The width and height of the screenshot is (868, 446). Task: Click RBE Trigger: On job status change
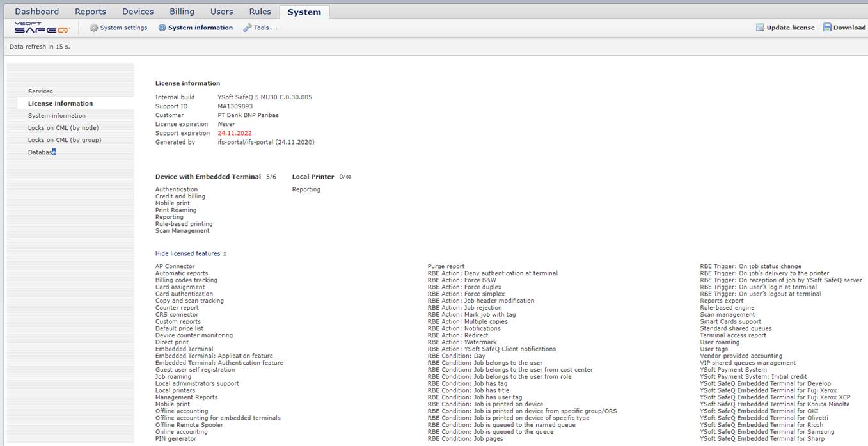[751, 266]
